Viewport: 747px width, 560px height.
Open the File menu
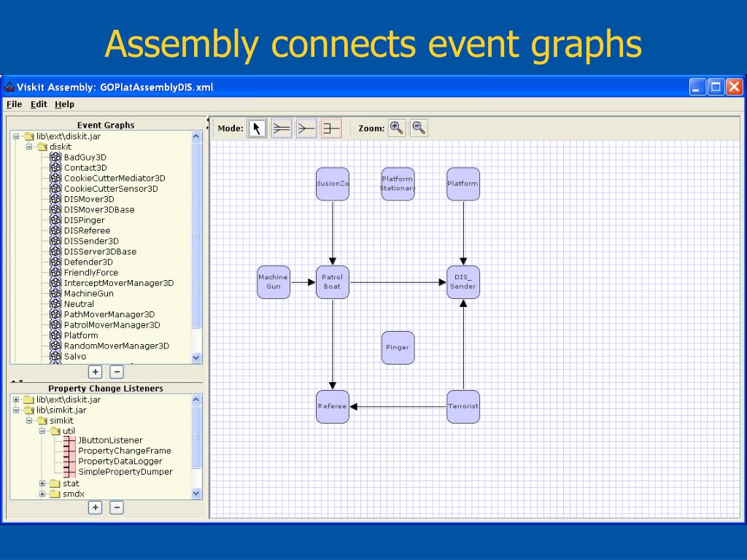pyautogui.click(x=14, y=104)
